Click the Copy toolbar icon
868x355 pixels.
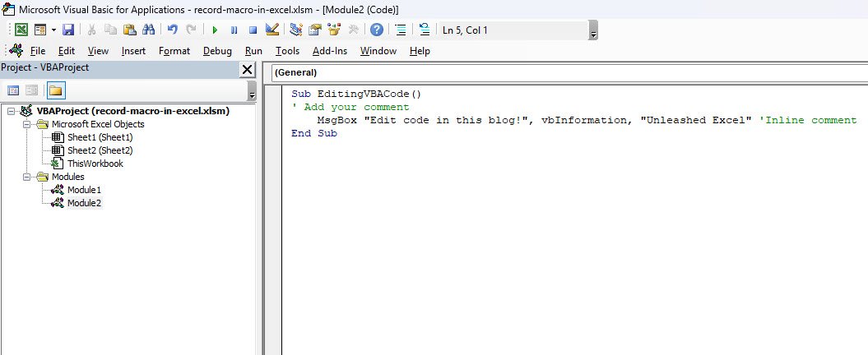(111, 30)
